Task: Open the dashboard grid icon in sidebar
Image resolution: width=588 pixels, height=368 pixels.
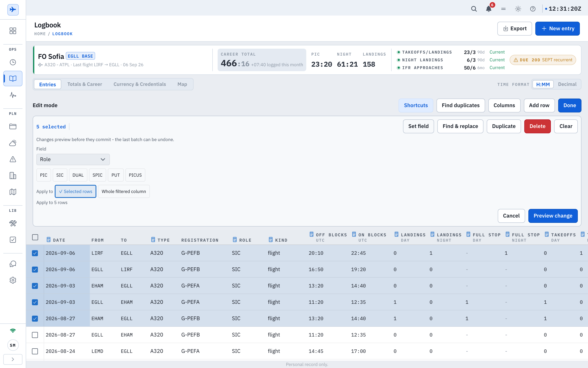Action: coord(13,31)
